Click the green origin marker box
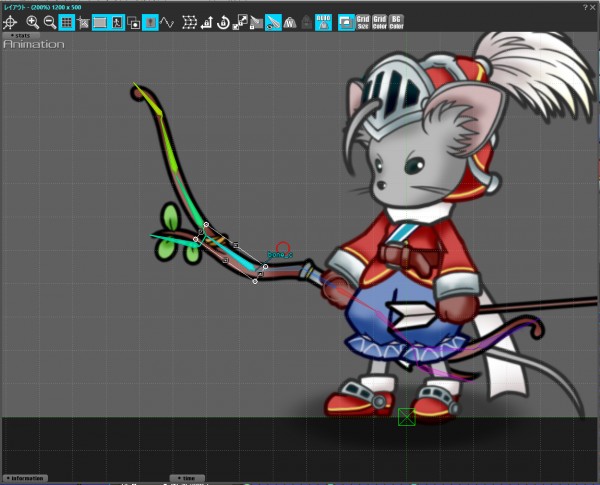 pyautogui.click(x=406, y=417)
